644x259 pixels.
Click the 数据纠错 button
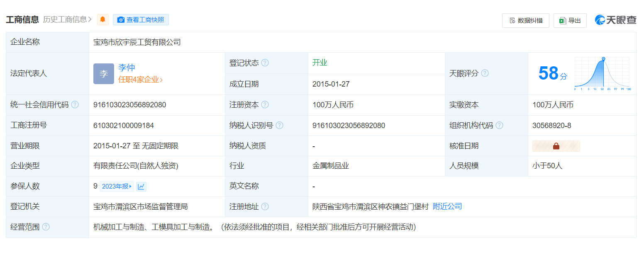(x=526, y=20)
